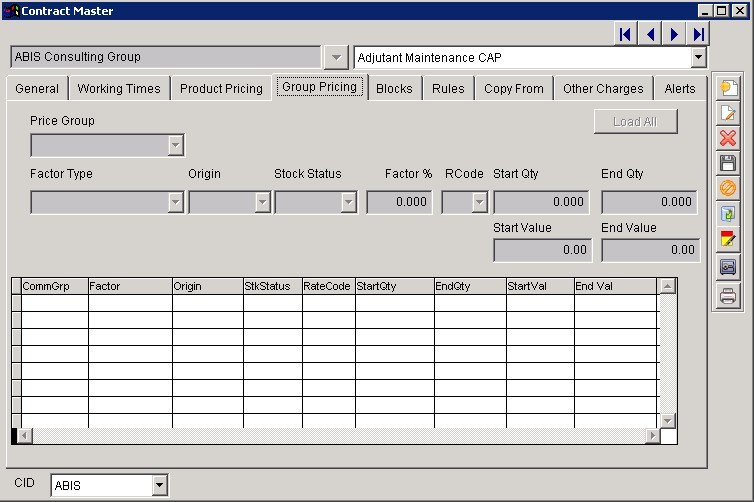The image size is (754, 502).
Task: Go to the next record
Action: pyautogui.click(x=675, y=35)
